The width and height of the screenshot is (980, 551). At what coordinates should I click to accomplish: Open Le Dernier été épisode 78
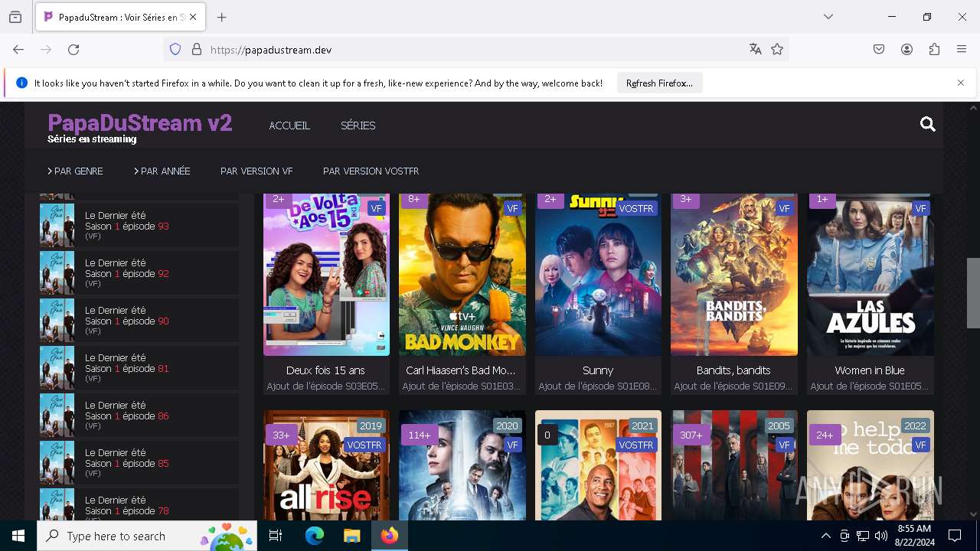[x=139, y=504]
